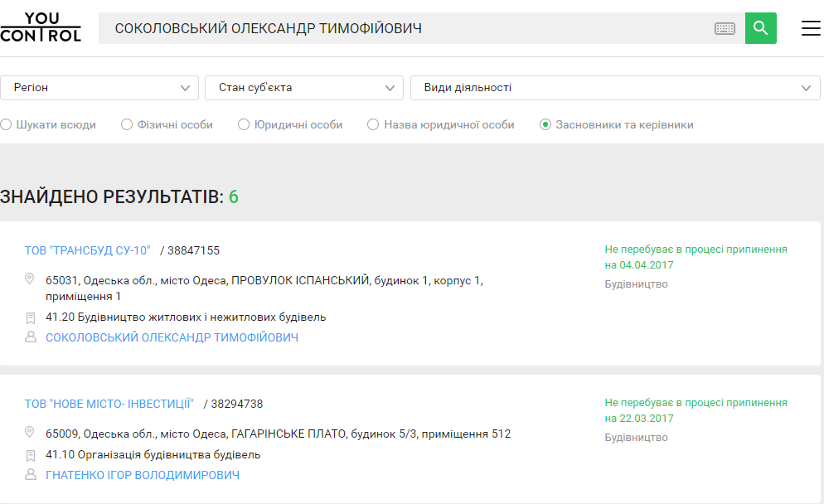This screenshot has width=824, height=504.
Task: Open ТОВ "НОВЕ МІСТО- ІНВЕСТИЦІЇ" company link
Action: tap(109, 404)
